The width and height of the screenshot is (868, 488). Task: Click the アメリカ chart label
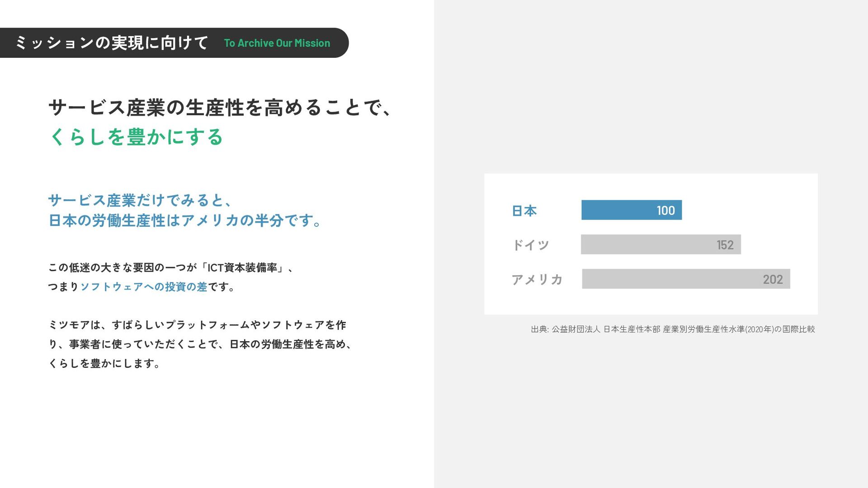(x=537, y=280)
